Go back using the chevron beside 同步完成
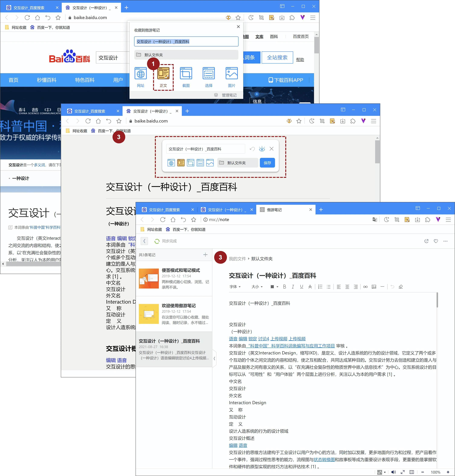 [144, 241]
